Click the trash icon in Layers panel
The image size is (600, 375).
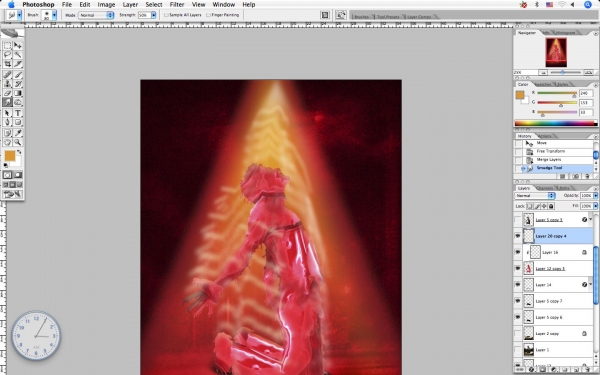[587, 370]
